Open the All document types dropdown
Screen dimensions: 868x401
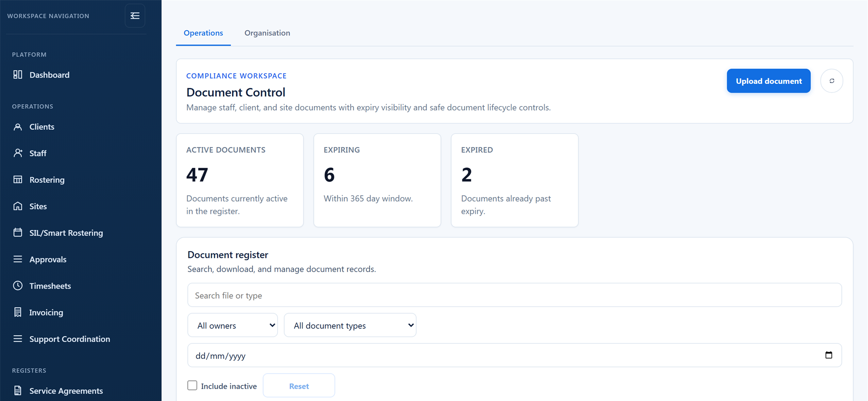[350, 325]
